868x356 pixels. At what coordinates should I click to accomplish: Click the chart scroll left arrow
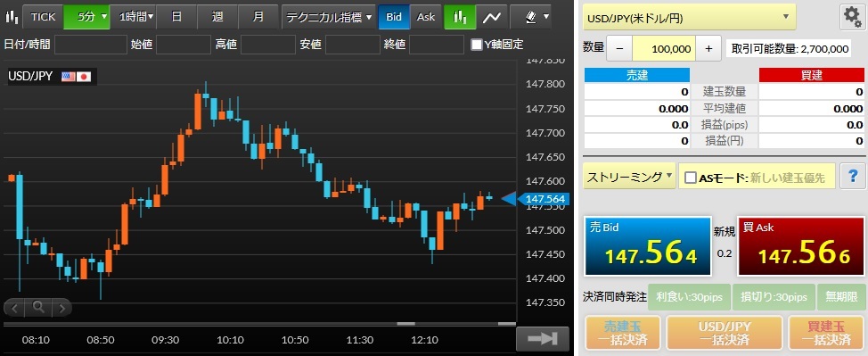point(15,307)
